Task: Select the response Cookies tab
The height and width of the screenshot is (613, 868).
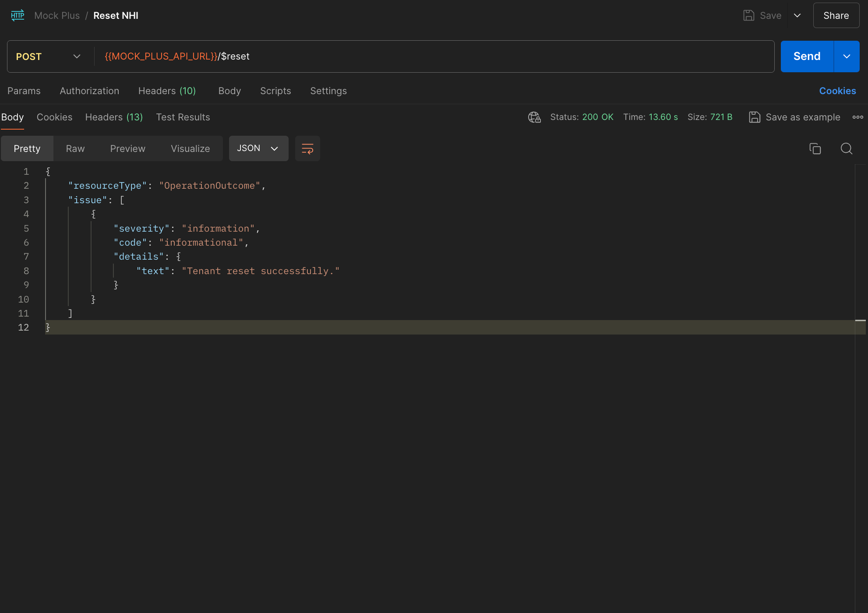Action: coord(54,117)
